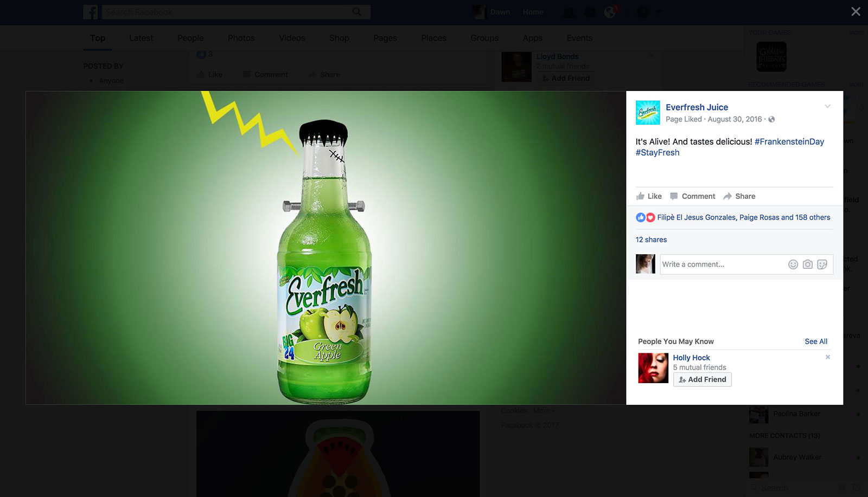View the 12 shares list
This screenshot has width=868, height=497.
coord(651,240)
